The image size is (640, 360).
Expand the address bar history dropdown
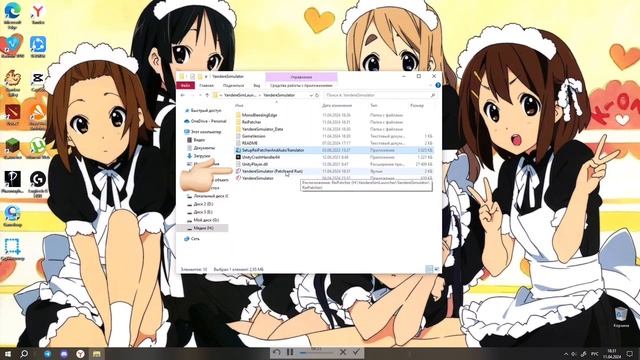pyautogui.click(x=311, y=95)
